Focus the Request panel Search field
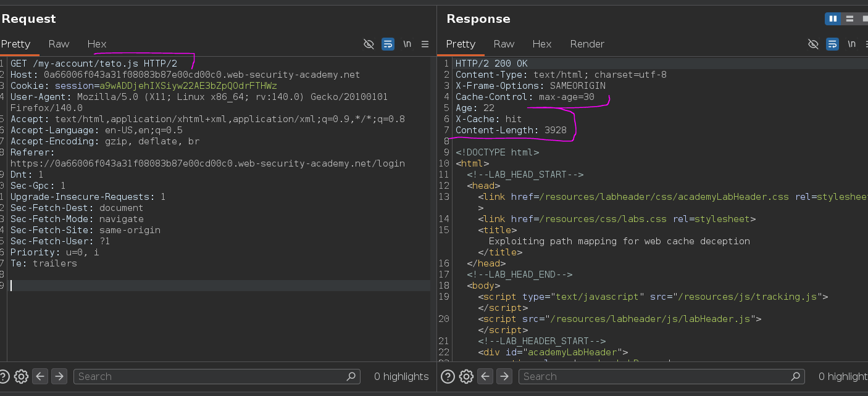The width and height of the screenshot is (868, 396). [x=217, y=376]
